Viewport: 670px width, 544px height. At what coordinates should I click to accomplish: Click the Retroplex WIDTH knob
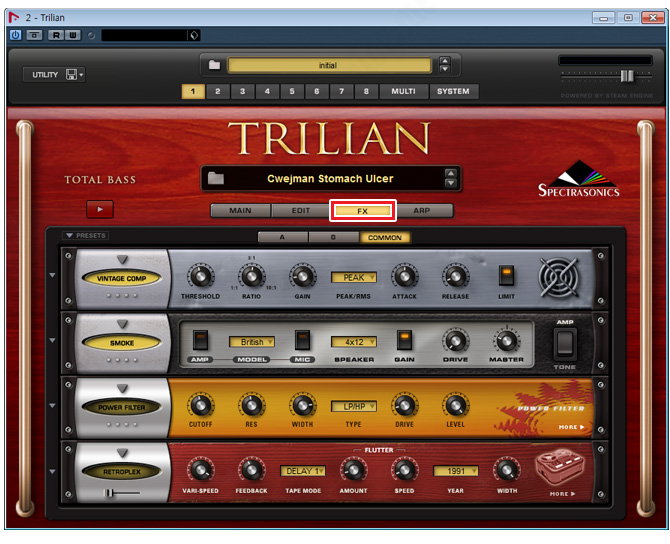pos(506,470)
